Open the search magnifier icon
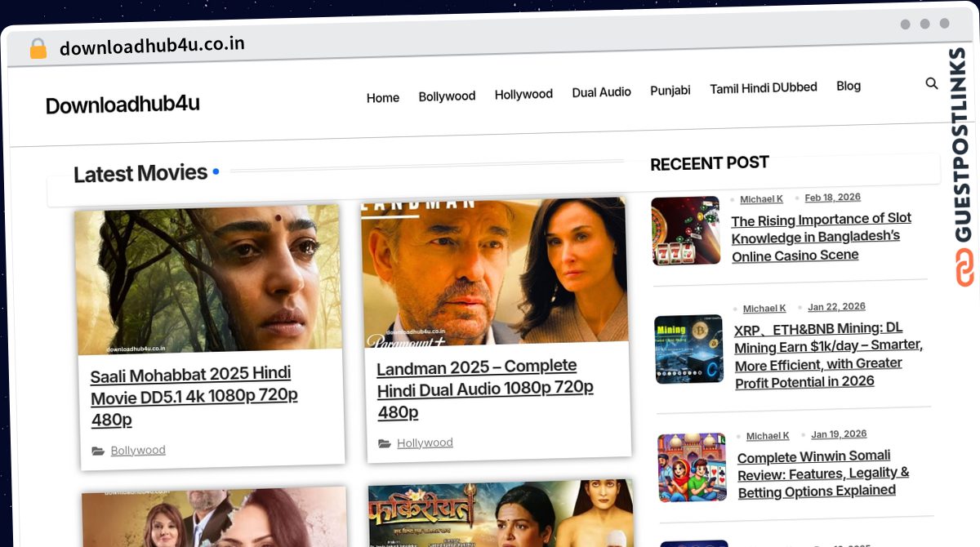This screenshot has height=547, width=980. 932,83
